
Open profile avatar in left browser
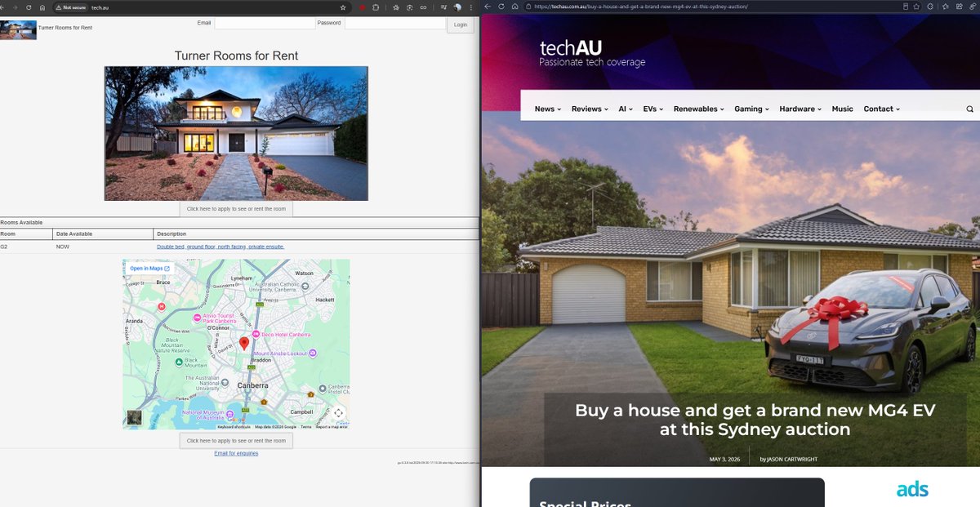tap(457, 7)
